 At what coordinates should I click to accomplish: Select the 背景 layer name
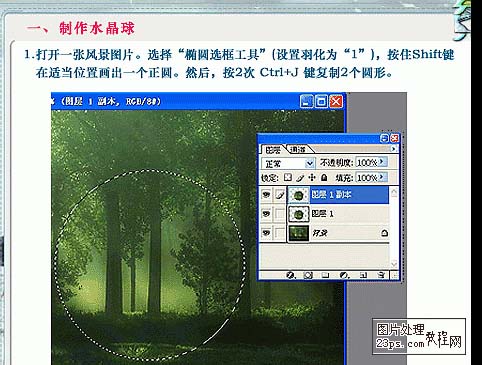click(x=319, y=233)
